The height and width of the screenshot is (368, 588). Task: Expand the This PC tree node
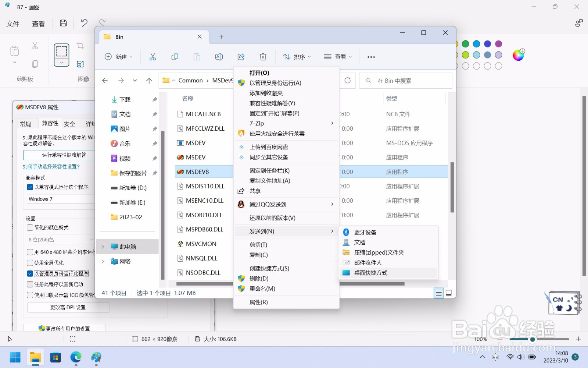pyautogui.click(x=103, y=247)
